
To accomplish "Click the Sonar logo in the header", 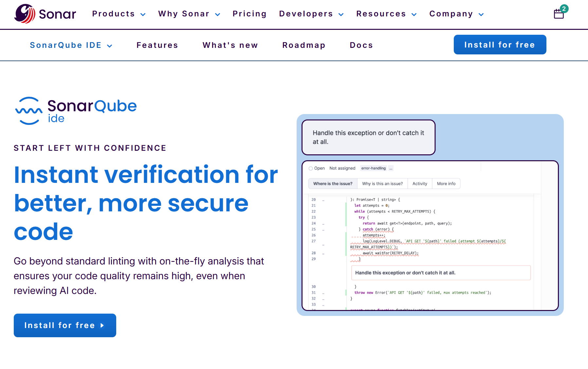I will pos(45,14).
